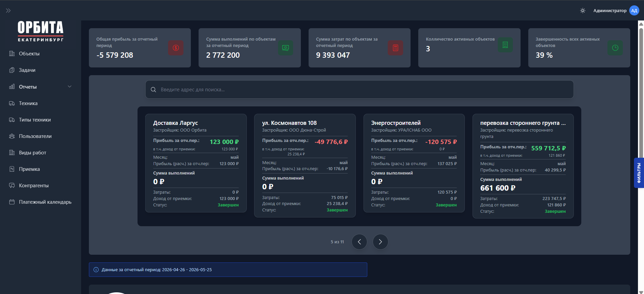Image resolution: width=644 pixels, height=294 pixels.
Task: Click Типы техники truck icon
Action: [12, 120]
